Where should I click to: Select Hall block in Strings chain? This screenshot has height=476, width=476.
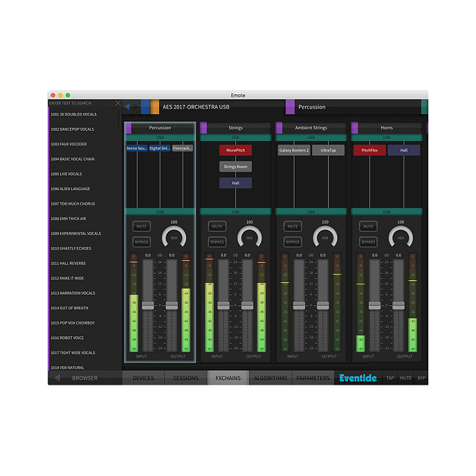pyautogui.click(x=235, y=183)
